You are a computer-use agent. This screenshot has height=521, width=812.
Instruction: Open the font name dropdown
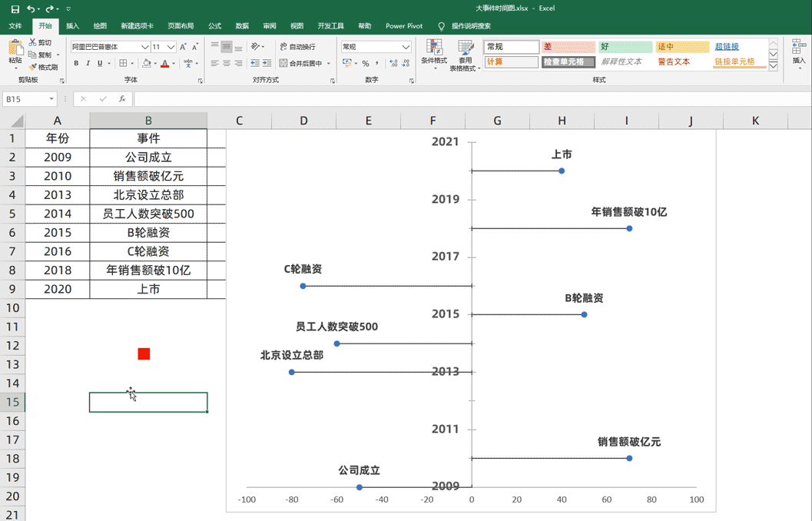(x=145, y=47)
